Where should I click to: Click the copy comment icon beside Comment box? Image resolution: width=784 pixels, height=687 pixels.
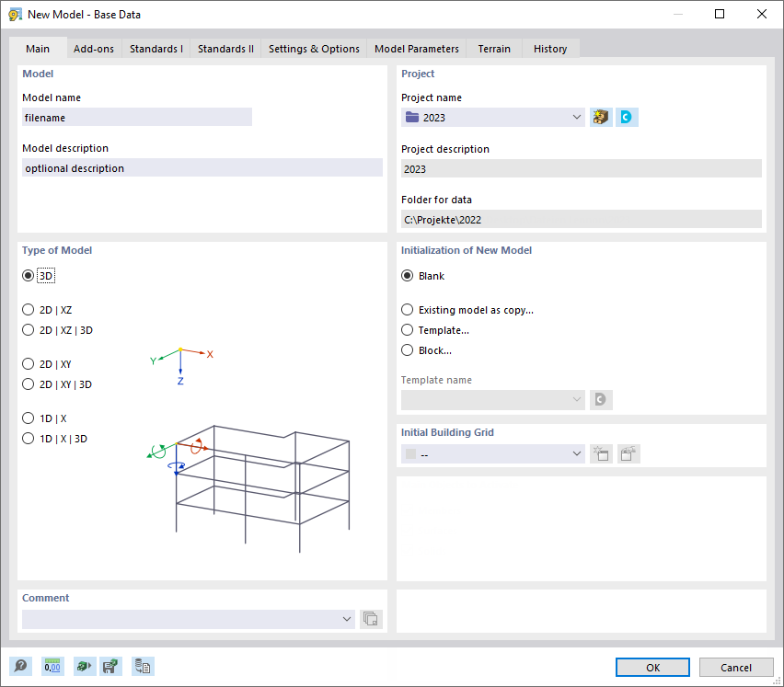[371, 619]
